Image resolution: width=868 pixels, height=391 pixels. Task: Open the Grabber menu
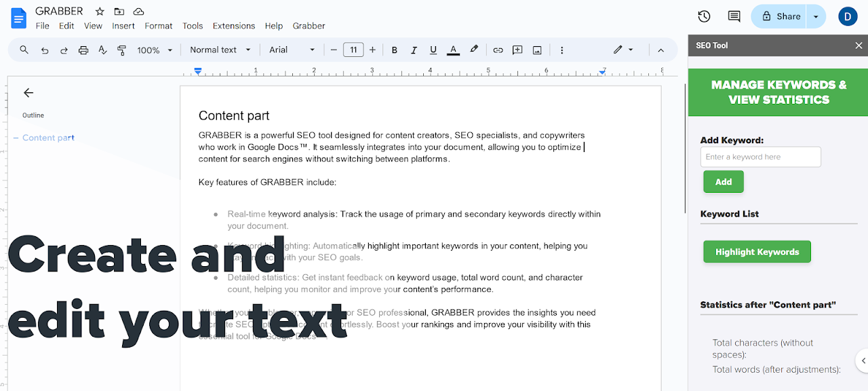click(309, 26)
